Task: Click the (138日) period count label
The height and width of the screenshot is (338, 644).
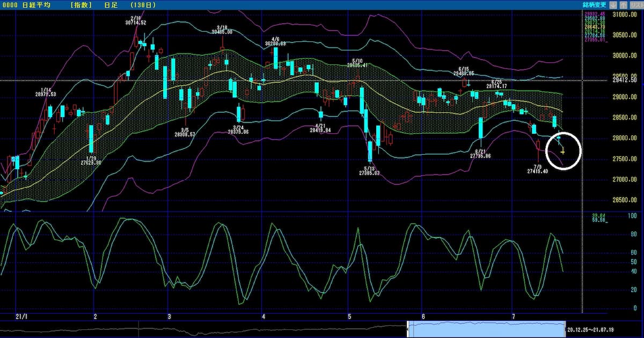Action: tap(142, 5)
